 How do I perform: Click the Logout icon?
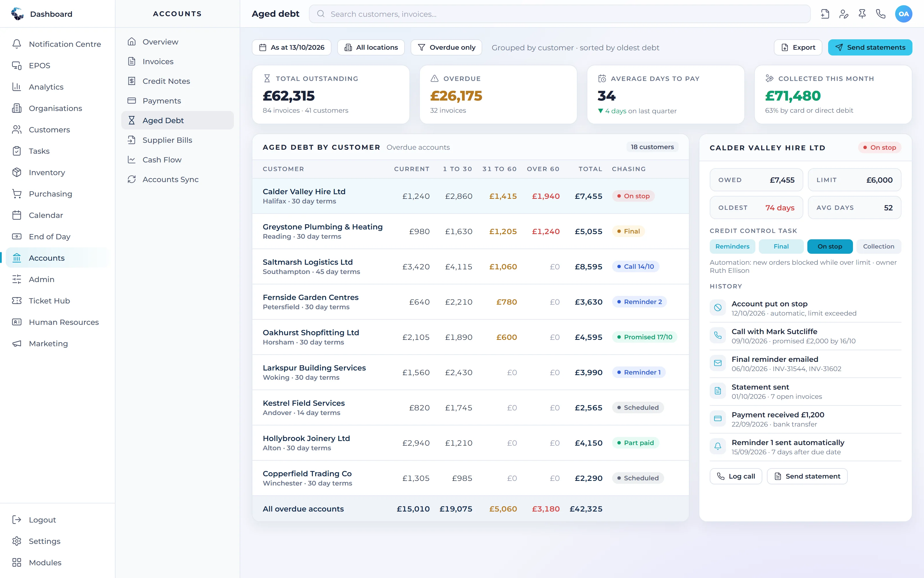pos(17,520)
